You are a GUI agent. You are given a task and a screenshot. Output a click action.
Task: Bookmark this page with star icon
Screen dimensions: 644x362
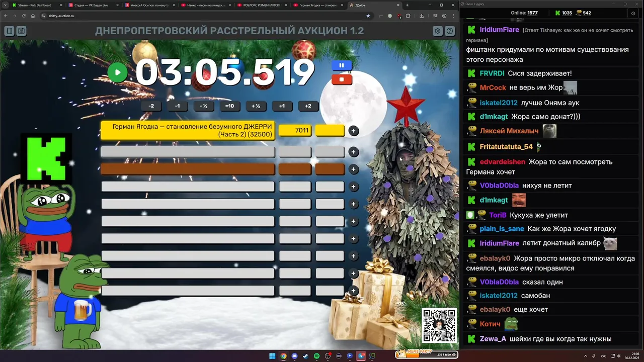click(368, 16)
